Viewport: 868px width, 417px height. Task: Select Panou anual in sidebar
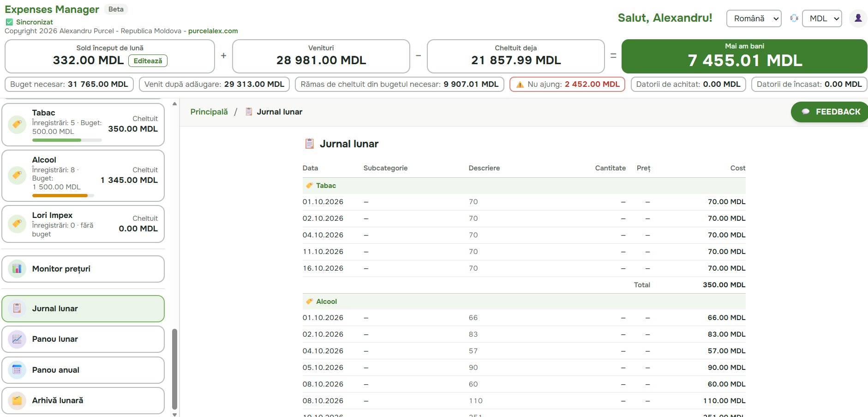pyautogui.click(x=83, y=370)
